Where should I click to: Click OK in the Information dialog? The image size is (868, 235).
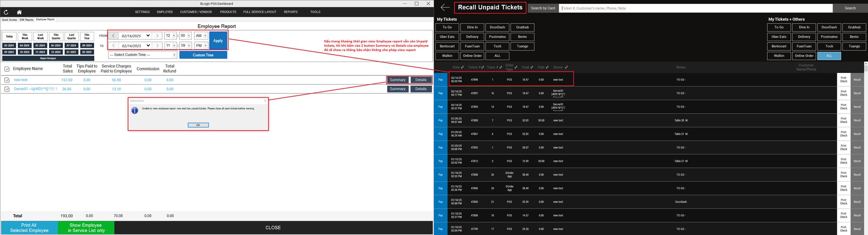tap(198, 125)
